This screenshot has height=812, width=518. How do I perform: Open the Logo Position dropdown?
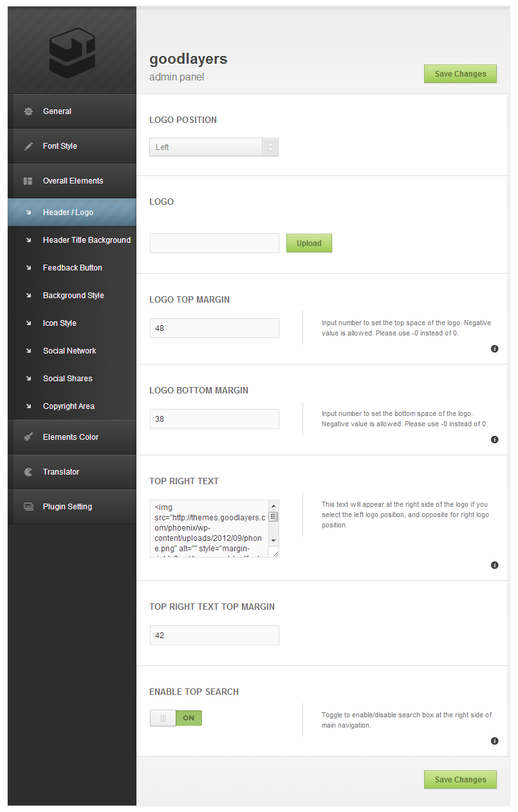point(214,147)
